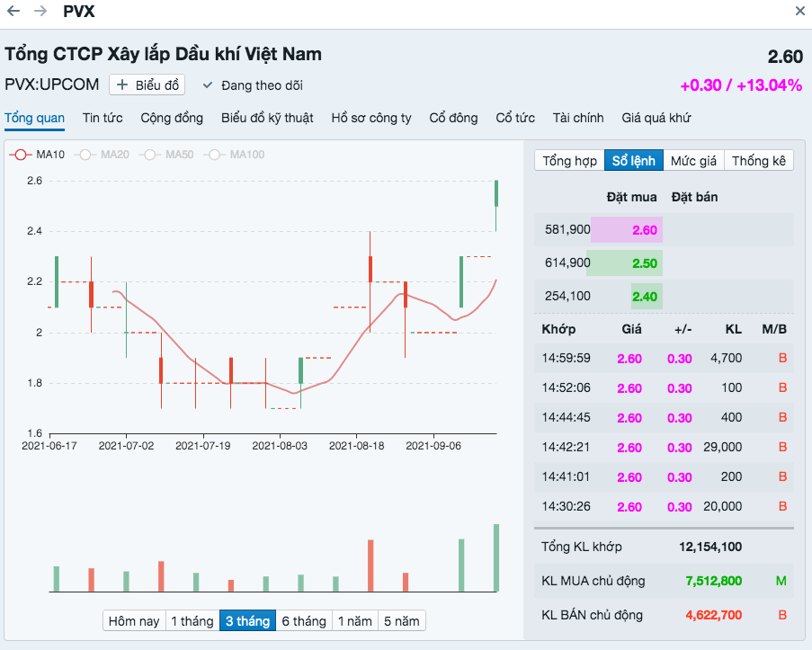The height and width of the screenshot is (650, 812).
Task: Open the Cổ tức tab
Action: pyautogui.click(x=515, y=118)
